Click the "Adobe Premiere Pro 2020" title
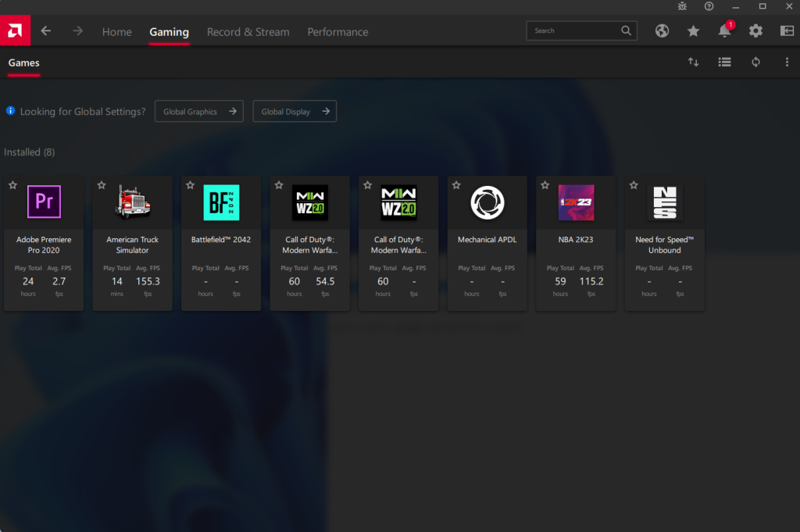Viewport: 800px width, 532px height. [44, 245]
